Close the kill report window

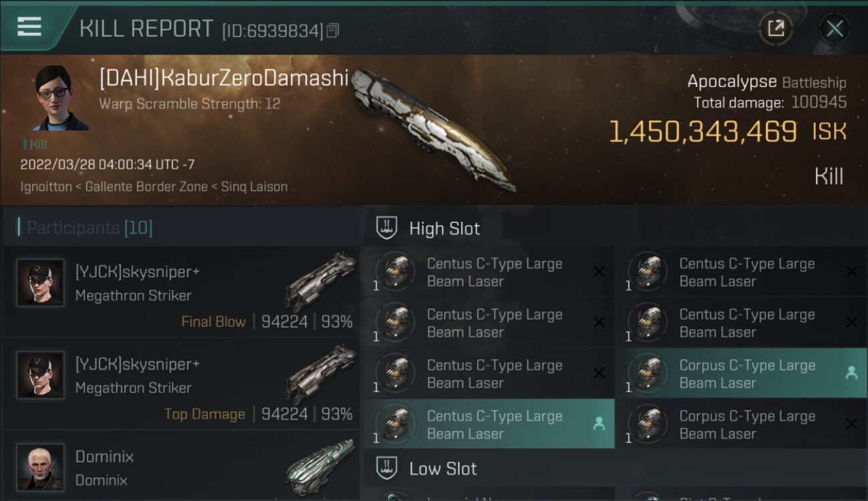(x=835, y=28)
